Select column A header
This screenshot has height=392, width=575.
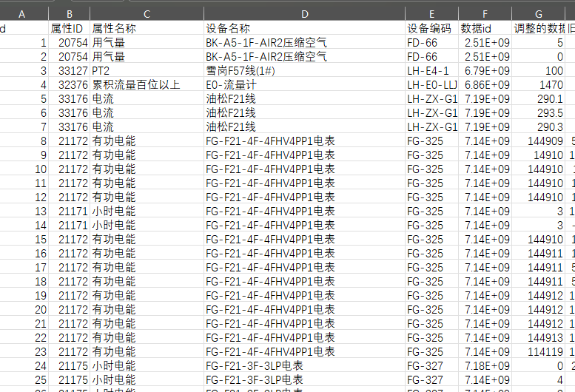click(x=22, y=14)
